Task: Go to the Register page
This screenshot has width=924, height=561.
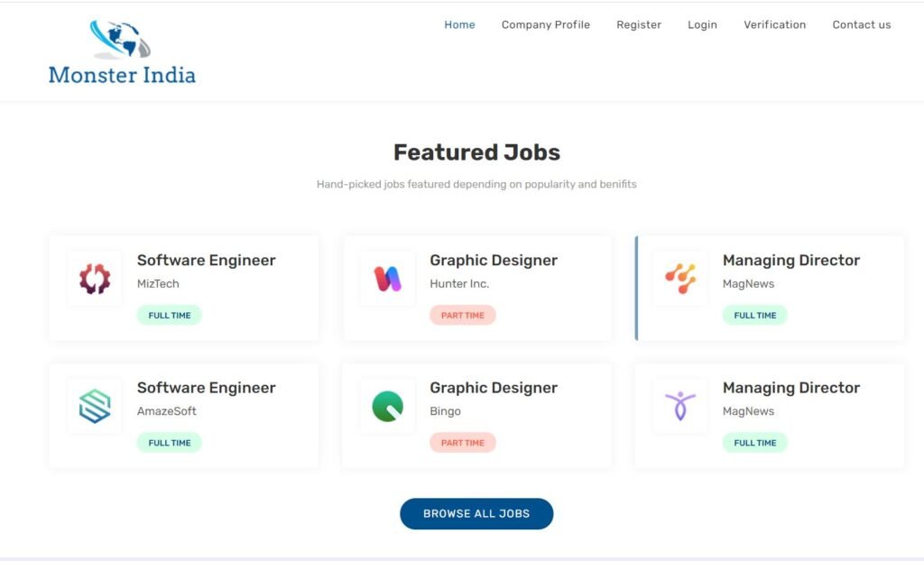Action: [x=639, y=24]
